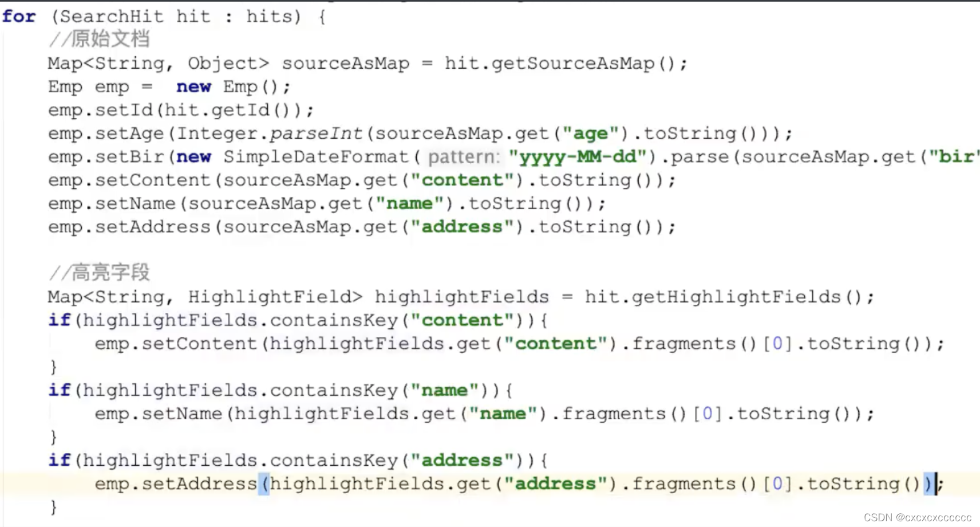The image size is (980, 527).
Task: Click the closing brace after setName highlight block
Action: click(54, 438)
